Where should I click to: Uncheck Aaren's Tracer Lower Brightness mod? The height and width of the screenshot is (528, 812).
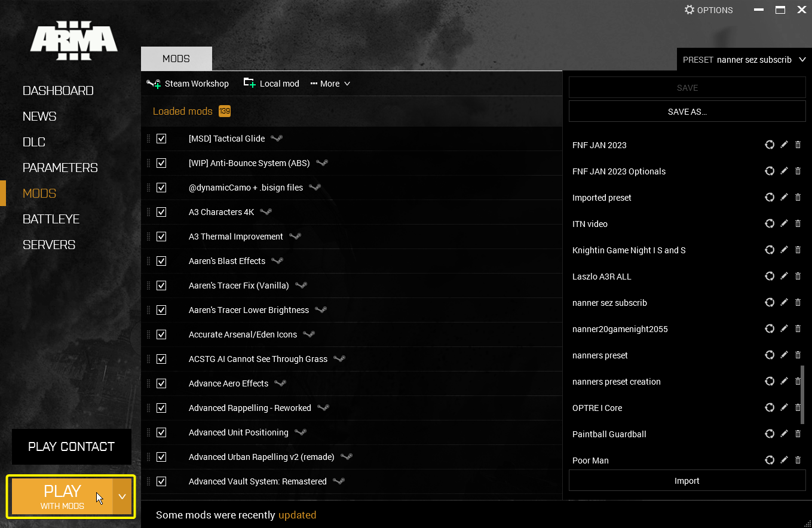[x=161, y=310]
